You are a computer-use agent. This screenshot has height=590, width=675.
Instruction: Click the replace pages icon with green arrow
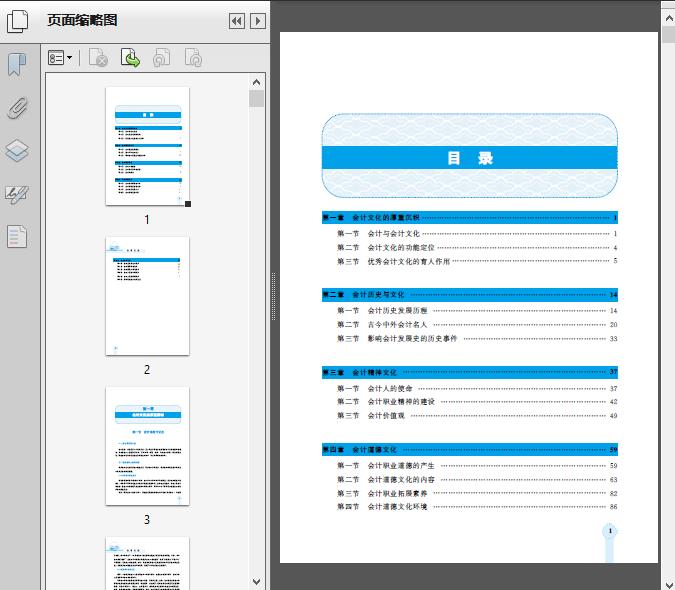pos(130,59)
